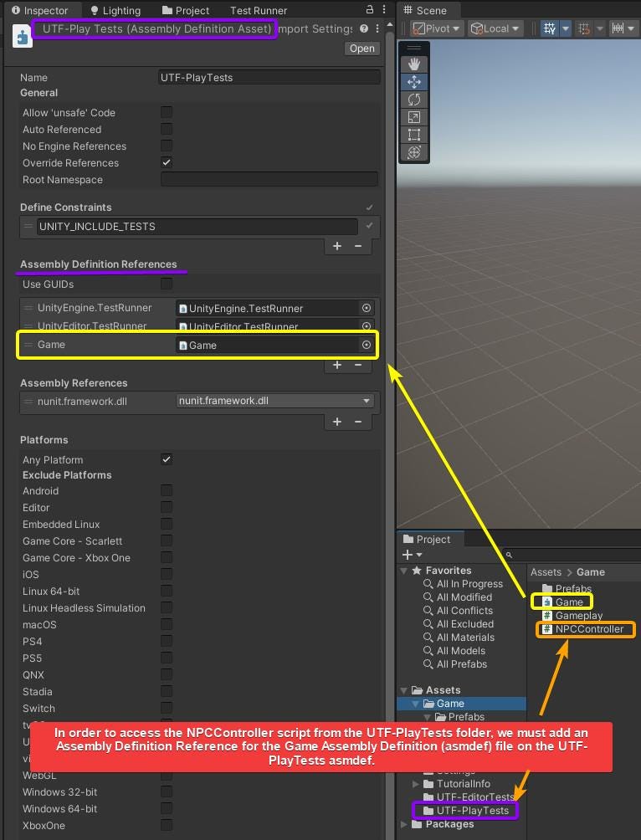The width and height of the screenshot is (641, 840).
Task: Open object picker for UnityEngine.TestRunner reference
Action: [366, 308]
